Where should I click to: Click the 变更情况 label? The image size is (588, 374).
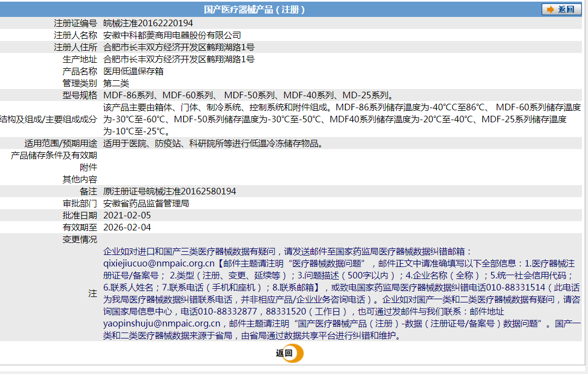(80, 239)
